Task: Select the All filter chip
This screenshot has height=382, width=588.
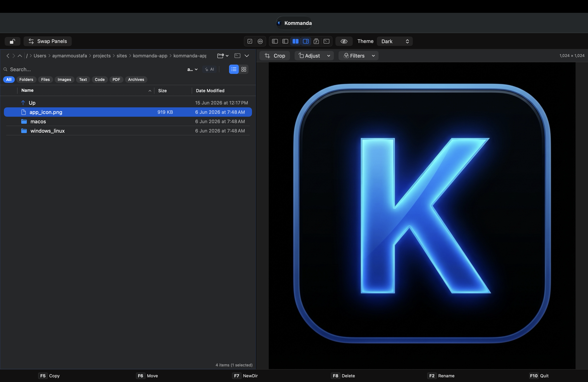Action: point(9,80)
